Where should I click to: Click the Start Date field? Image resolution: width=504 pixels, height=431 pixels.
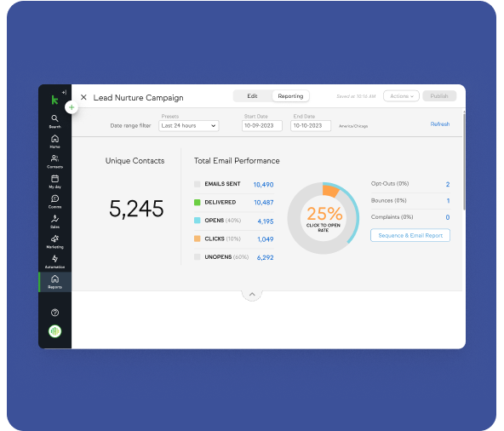[262, 126]
